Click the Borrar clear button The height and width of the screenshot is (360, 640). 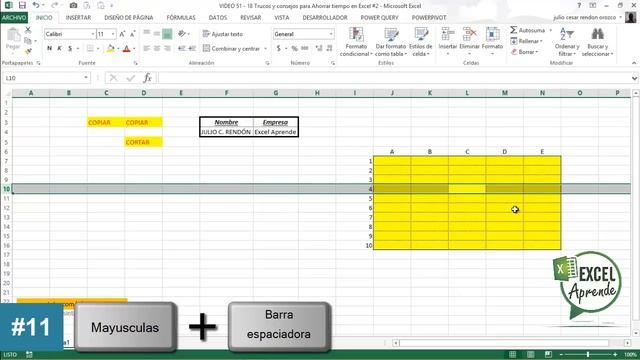pos(524,52)
